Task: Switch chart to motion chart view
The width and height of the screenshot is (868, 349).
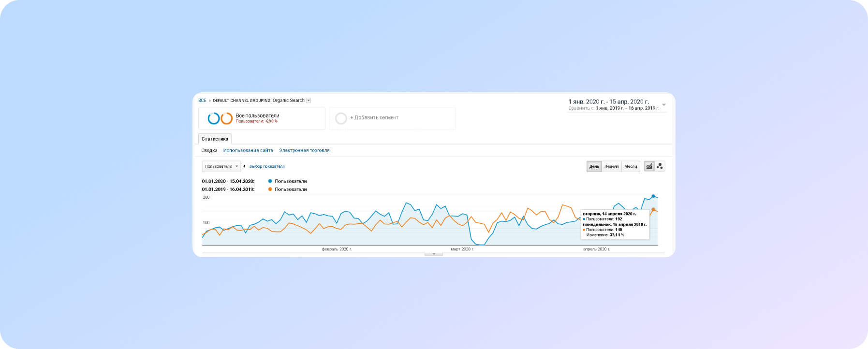Action: 660,166
